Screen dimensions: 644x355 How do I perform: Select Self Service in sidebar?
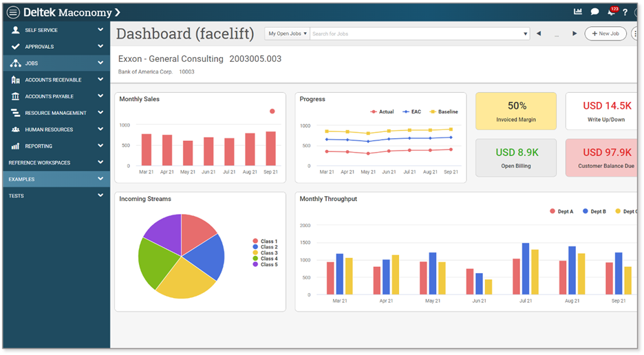56,30
